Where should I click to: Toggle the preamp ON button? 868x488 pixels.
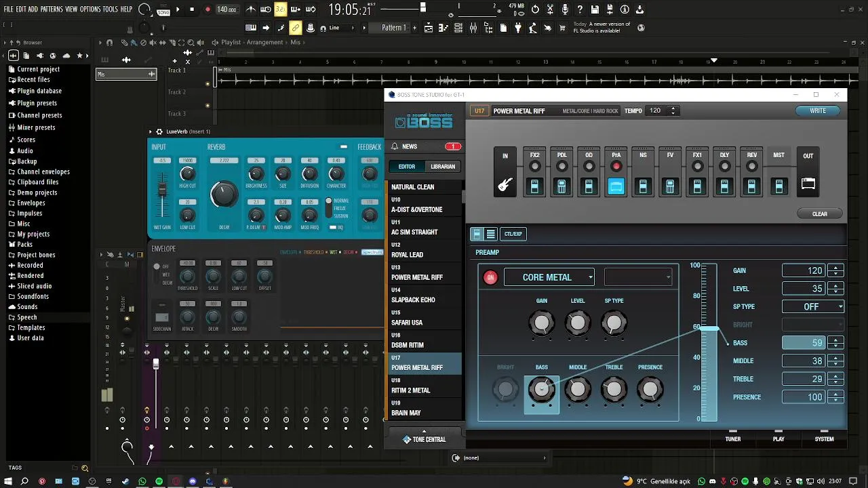pos(490,277)
